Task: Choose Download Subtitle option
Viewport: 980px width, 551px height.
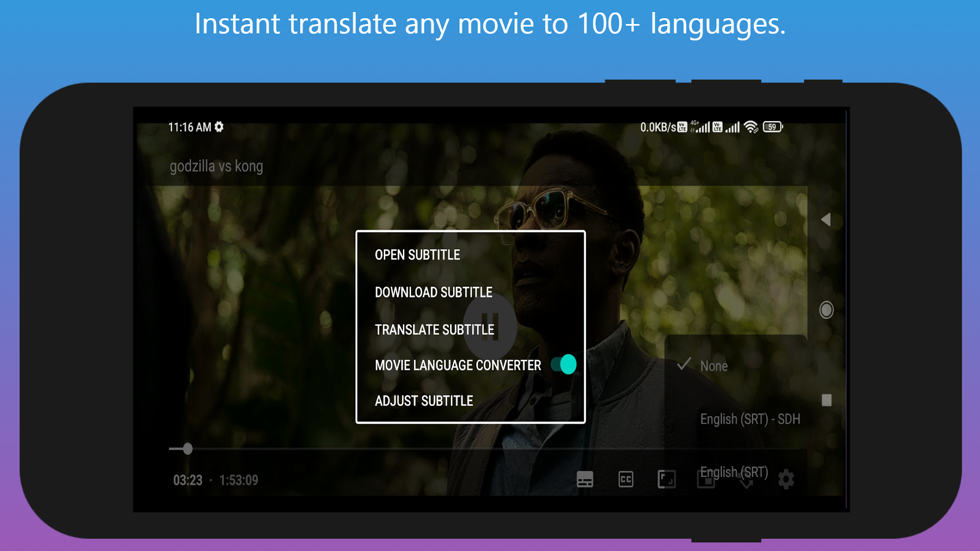Action: click(x=434, y=292)
